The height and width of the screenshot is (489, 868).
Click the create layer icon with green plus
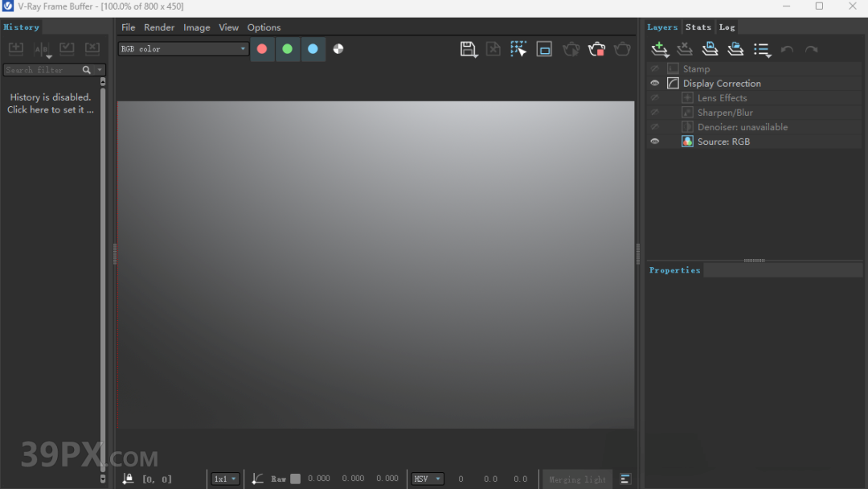tap(660, 50)
